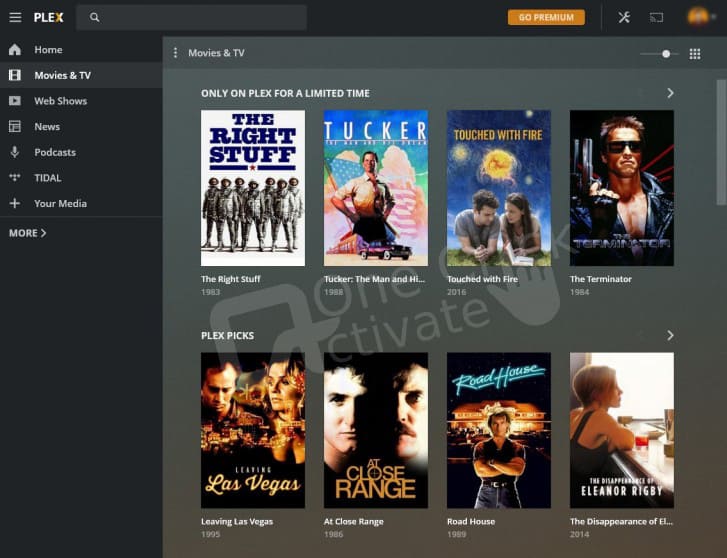This screenshot has height=558, width=727.
Task: Click the Movies & TV film icon
Action: pos(15,75)
